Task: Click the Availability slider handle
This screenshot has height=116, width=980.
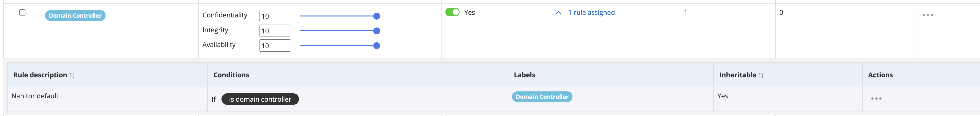Action: tap(376, 46)
